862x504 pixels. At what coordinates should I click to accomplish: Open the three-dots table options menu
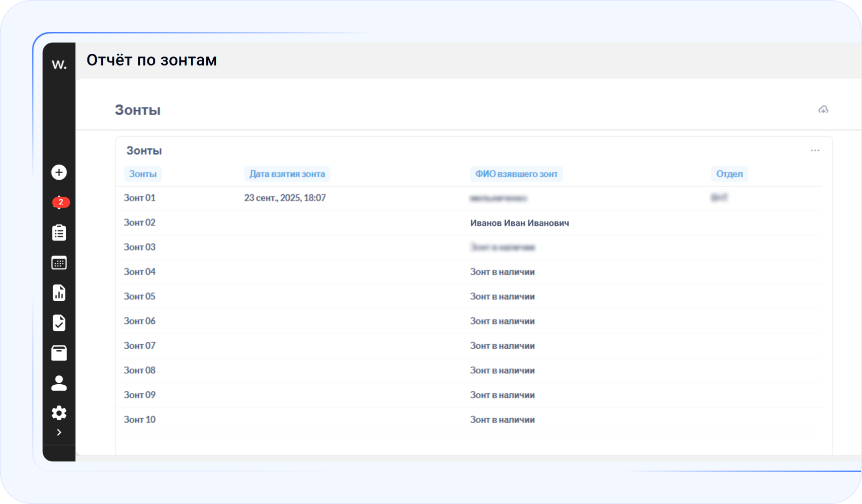tap(815, 150)
